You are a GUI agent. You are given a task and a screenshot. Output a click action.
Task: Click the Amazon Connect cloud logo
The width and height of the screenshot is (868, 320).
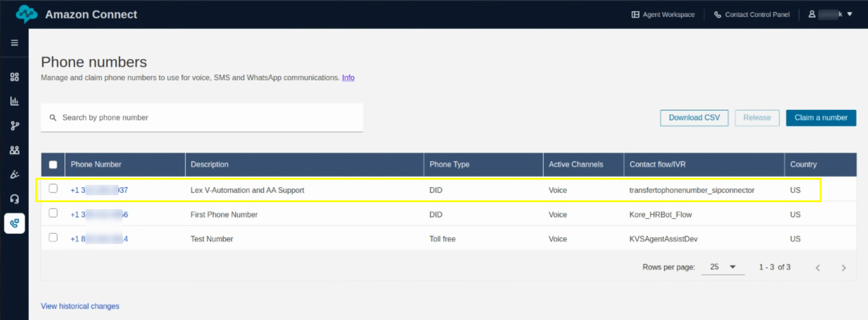(x=26, y=14)
